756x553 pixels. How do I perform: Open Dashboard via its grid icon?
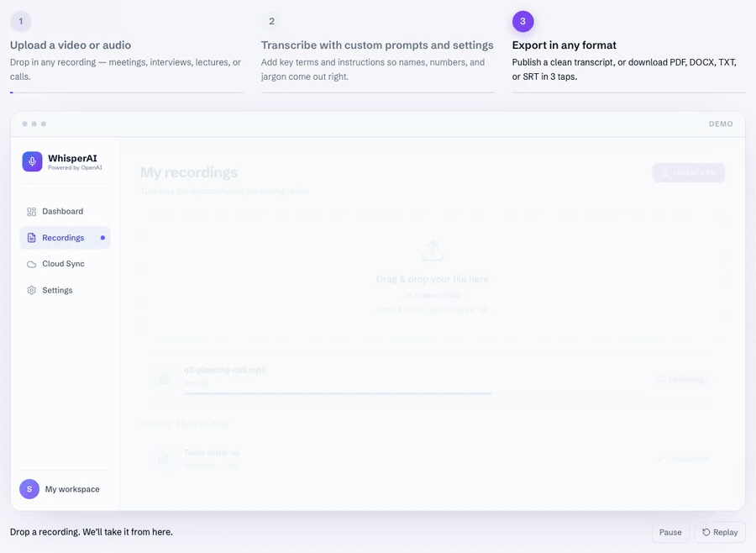pyautogui.click(x=31, y=211)
